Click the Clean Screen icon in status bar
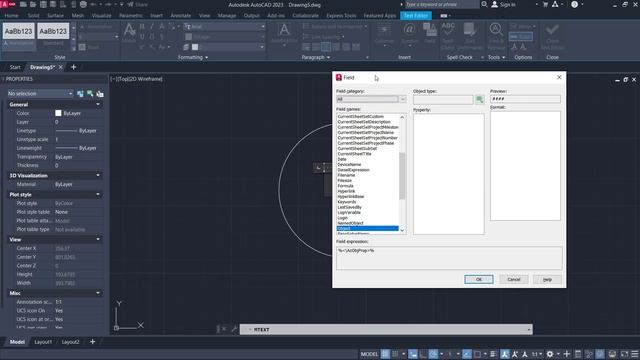 [x=624, y=354]
